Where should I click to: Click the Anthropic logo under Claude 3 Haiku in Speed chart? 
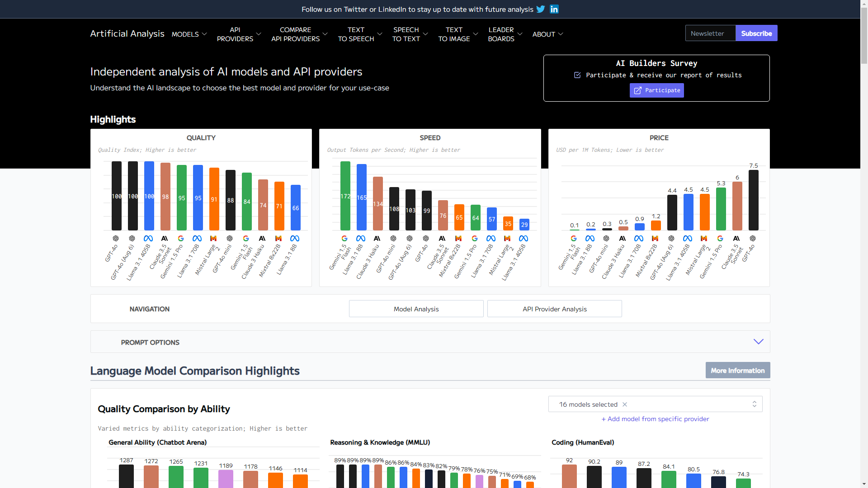tap(377, 238)
